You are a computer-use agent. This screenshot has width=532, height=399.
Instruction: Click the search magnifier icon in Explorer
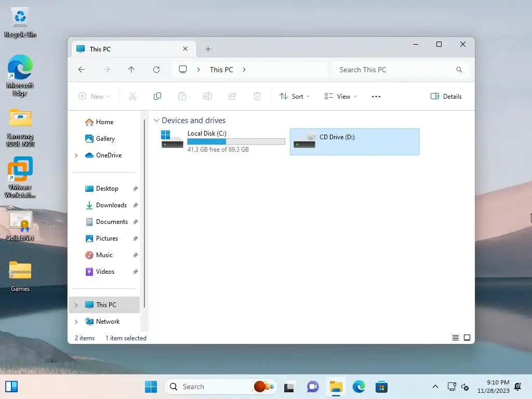coord(459,70)
